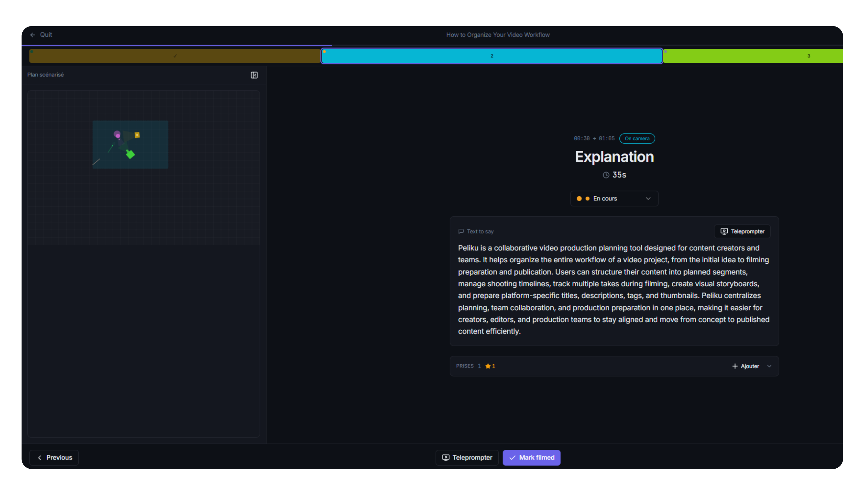Collapse the Plan scénarisé side panel
868x488 pixels.
[x=254, y=75]
